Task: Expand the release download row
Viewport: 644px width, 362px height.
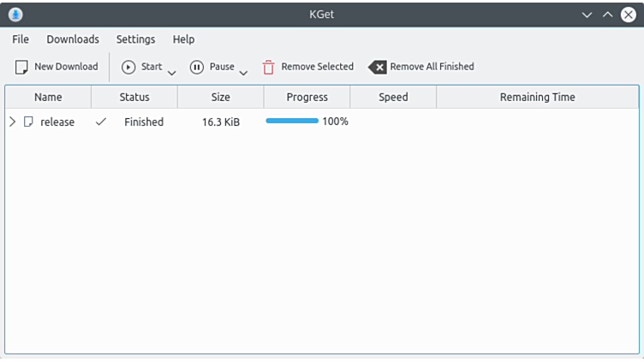Action: [12, 122]
